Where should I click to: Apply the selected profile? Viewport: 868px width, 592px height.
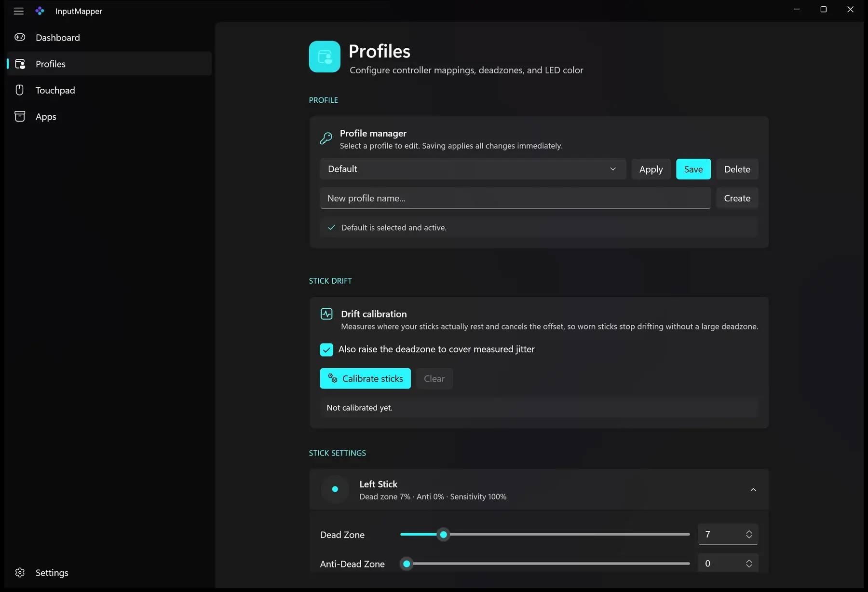click(651, 169)
